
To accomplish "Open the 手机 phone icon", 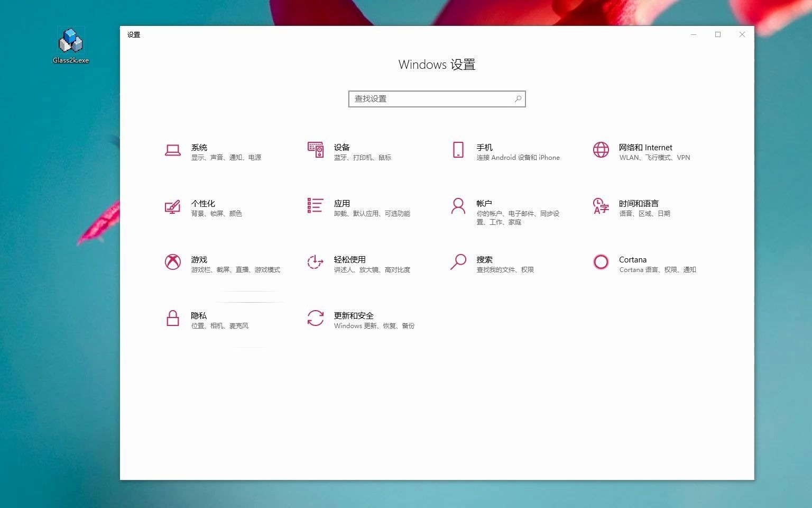I will 458,150.
